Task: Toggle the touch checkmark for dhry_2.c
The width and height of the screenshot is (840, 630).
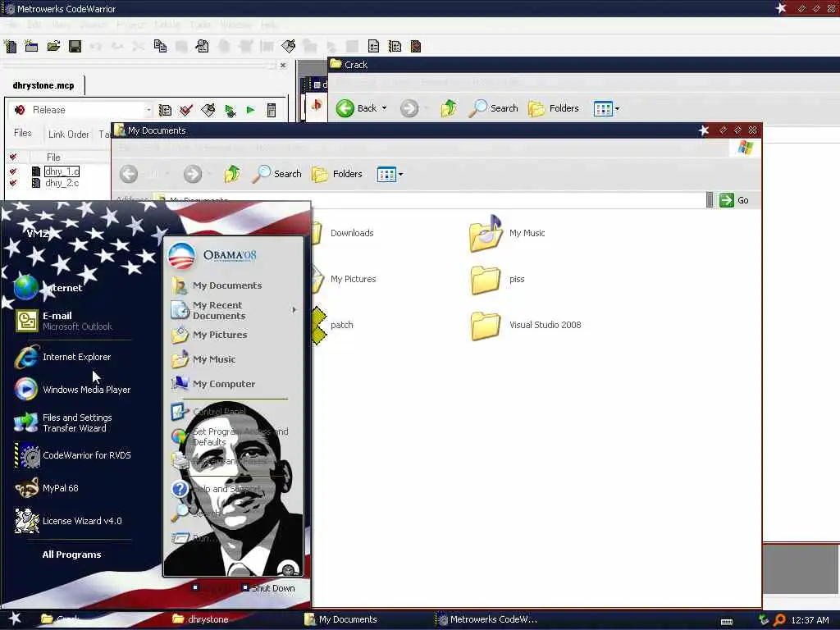Action: (x=13, y=183)
